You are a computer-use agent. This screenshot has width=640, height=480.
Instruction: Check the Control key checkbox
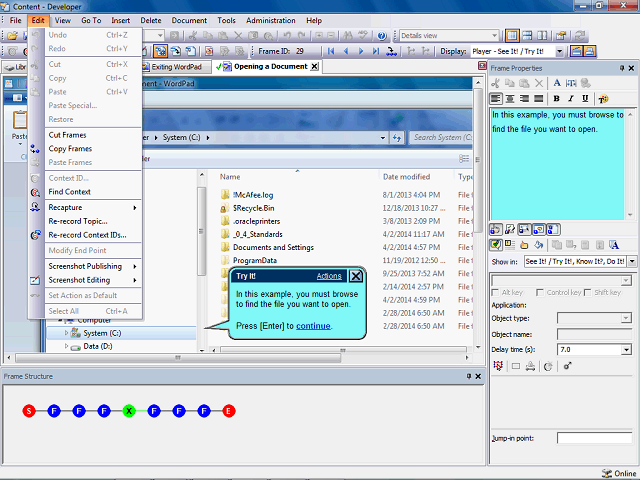(x=540, y=293)
